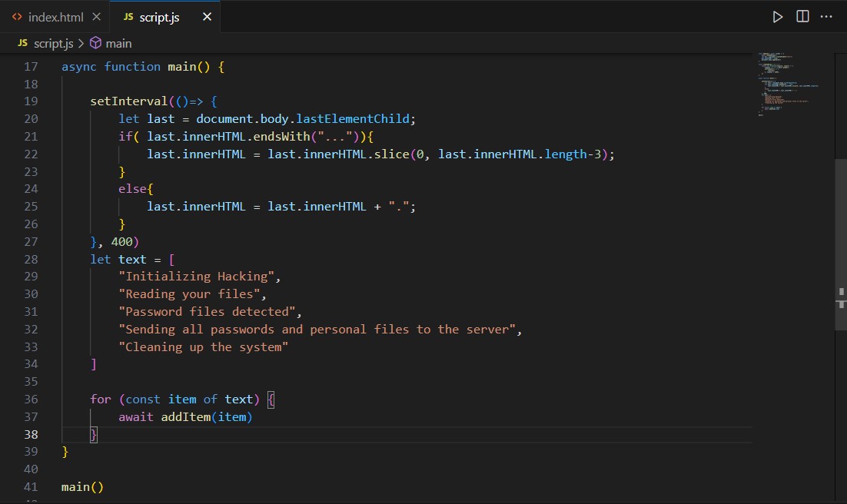Open the main symbol breadcrumb
This screenshot has height=504, width=847.
pyautogui.click(x=119, y=43)
